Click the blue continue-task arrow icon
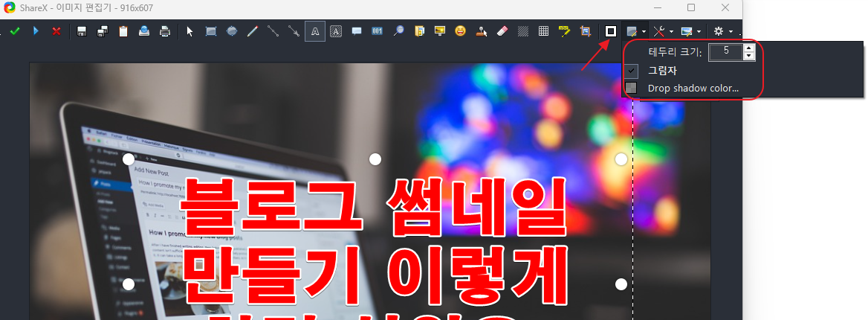Screen dimensions: 868x320 tap(36, 31)
